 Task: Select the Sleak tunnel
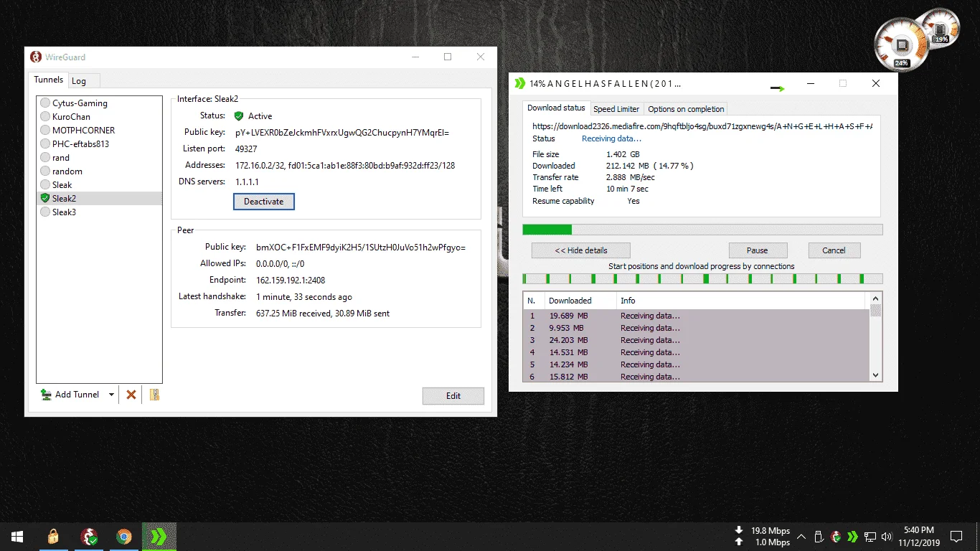(99, 185)
